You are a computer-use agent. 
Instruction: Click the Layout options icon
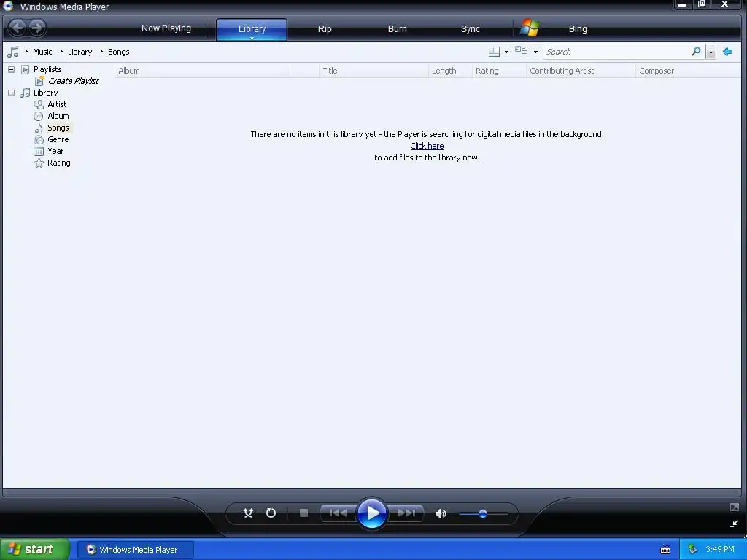(x=494, y=52)
